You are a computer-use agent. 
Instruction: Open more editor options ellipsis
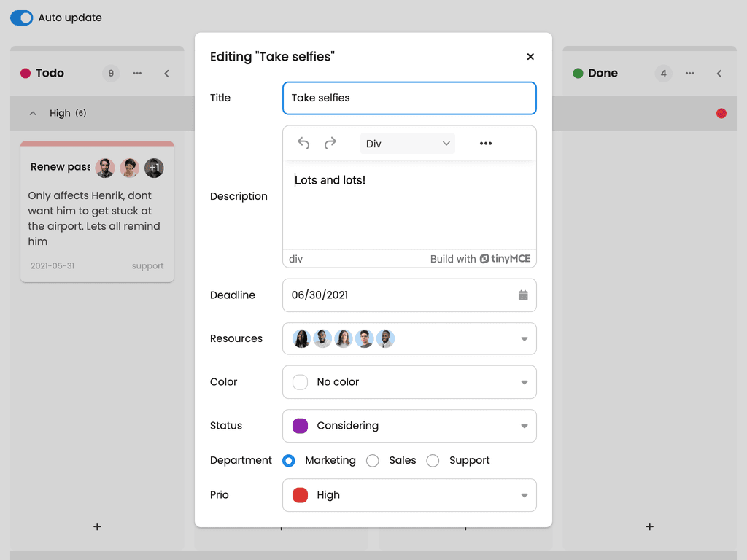tap(485, 144)
